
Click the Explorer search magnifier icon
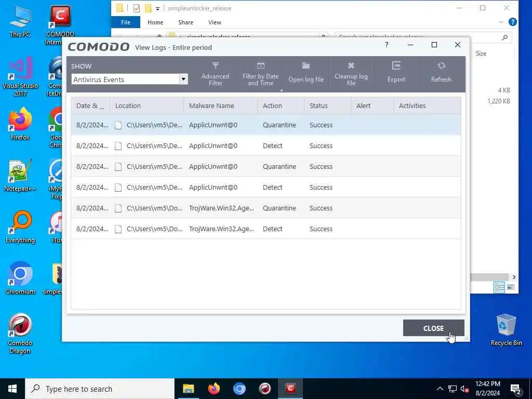point(505,37)
